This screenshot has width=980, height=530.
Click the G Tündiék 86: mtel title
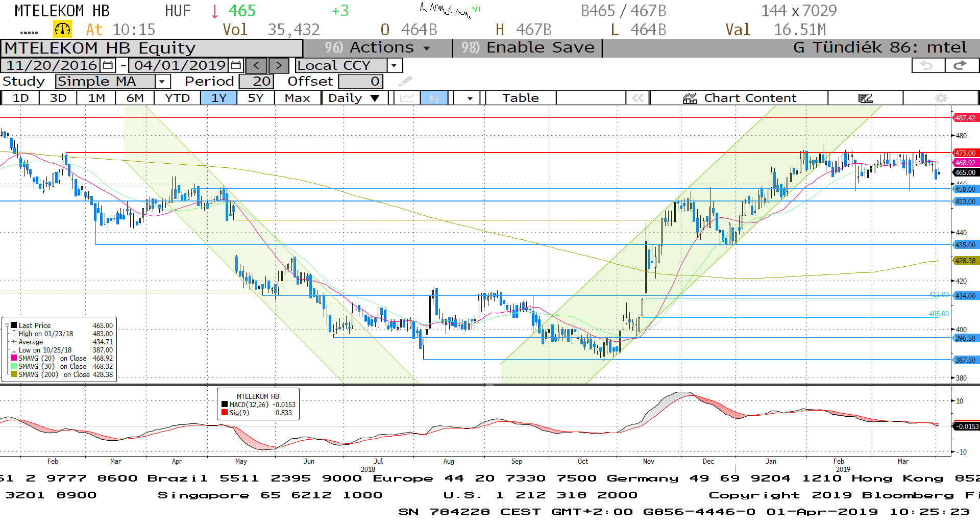point(880,47)
